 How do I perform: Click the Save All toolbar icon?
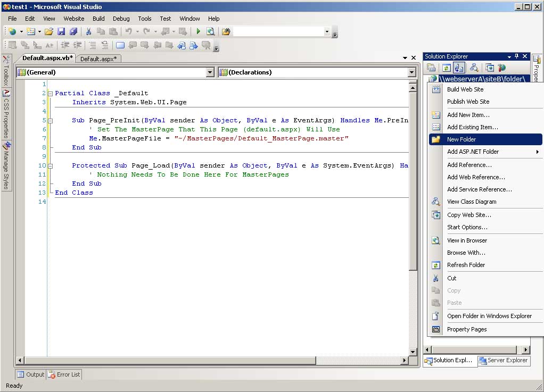73,31
